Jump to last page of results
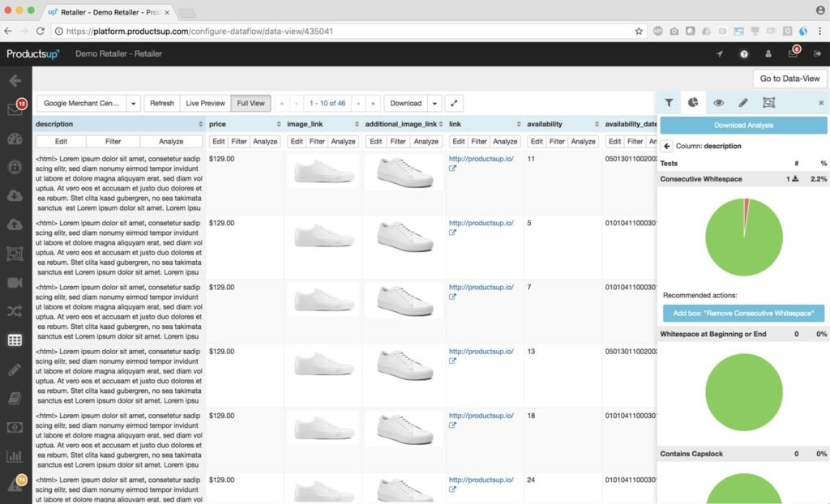 pyautogui.click(x=373, y=103)
